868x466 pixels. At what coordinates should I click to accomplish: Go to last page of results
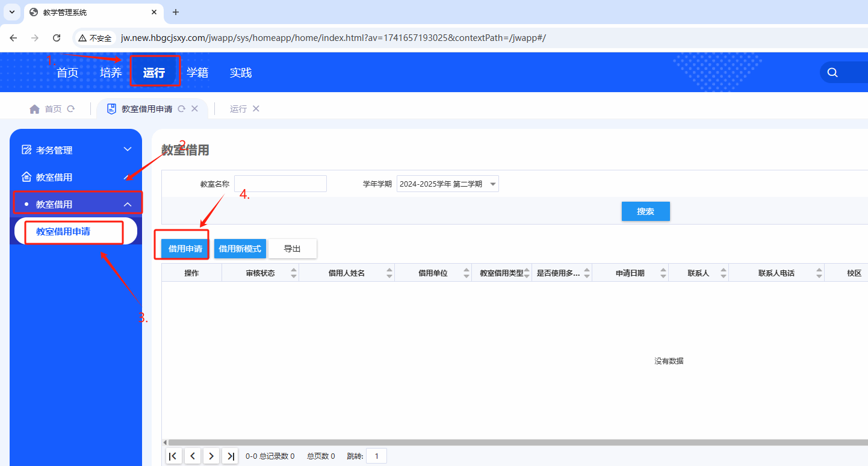(x=230, y=456)
